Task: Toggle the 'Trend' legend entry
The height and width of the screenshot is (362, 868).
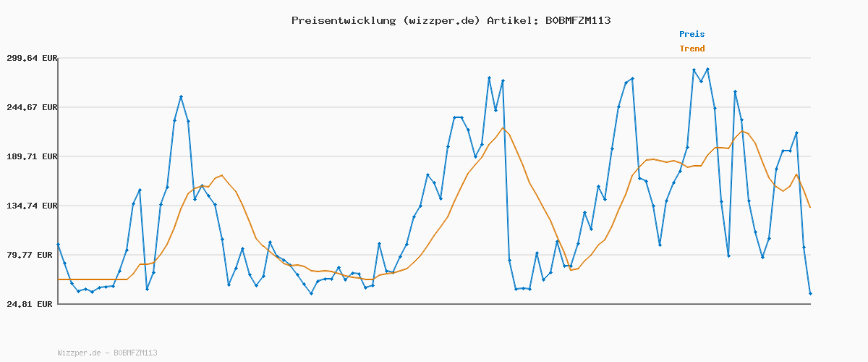Action: (x=692, y=49)
